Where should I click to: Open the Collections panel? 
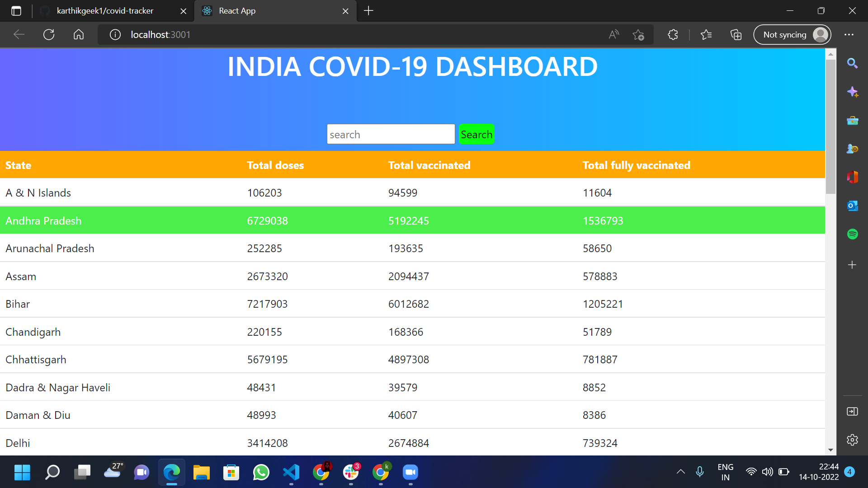[736, 34]
